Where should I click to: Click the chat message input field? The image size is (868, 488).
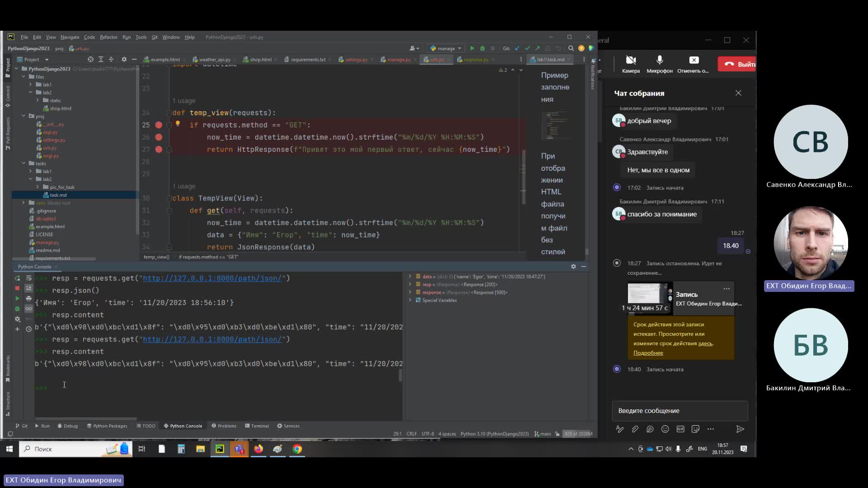(x=680, y=411)
